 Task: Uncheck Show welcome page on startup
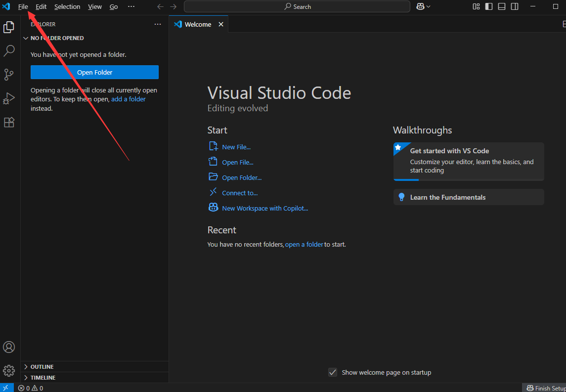pyautogui.click(x=333, y=372)
